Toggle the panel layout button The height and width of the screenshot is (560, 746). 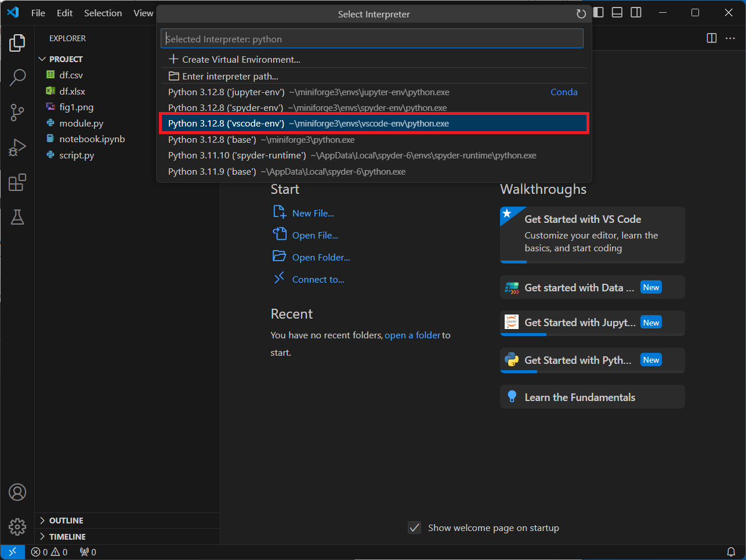pos(617,12)
